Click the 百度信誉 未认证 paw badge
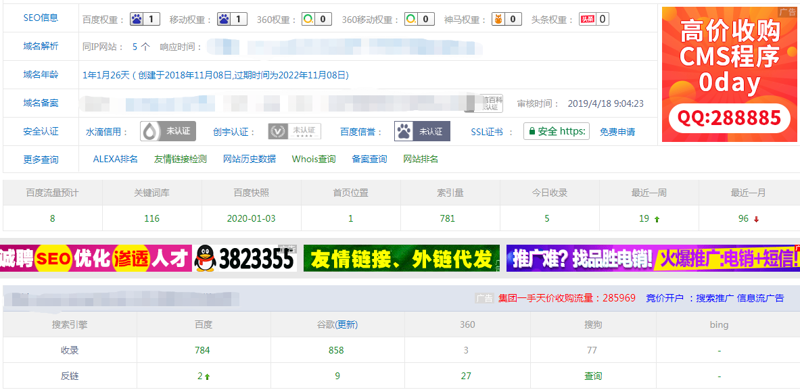Screen dimensions: 800x390 pyautogui.click(x=422, y=131)
